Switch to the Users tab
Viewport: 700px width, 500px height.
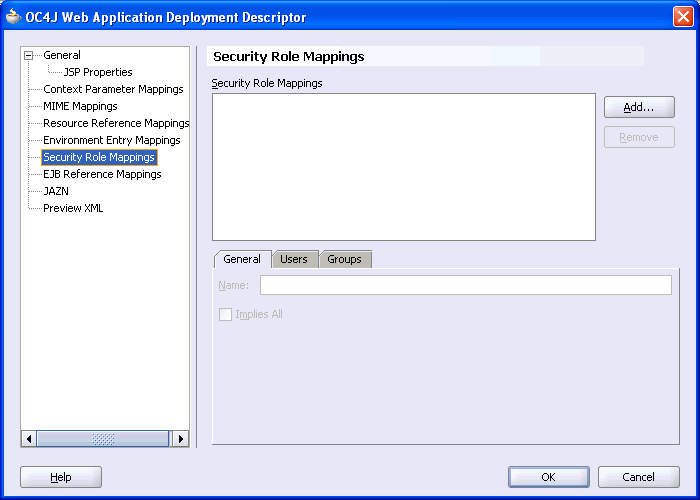point(294,259)
